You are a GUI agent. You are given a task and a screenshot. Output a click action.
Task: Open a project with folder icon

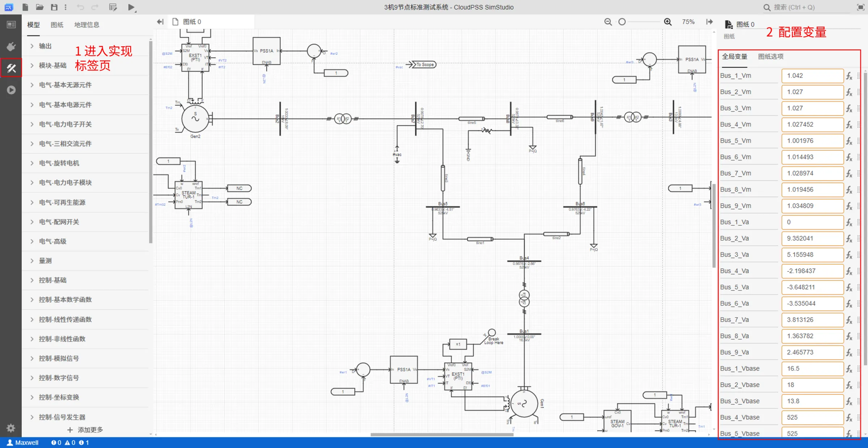[40, 7]
